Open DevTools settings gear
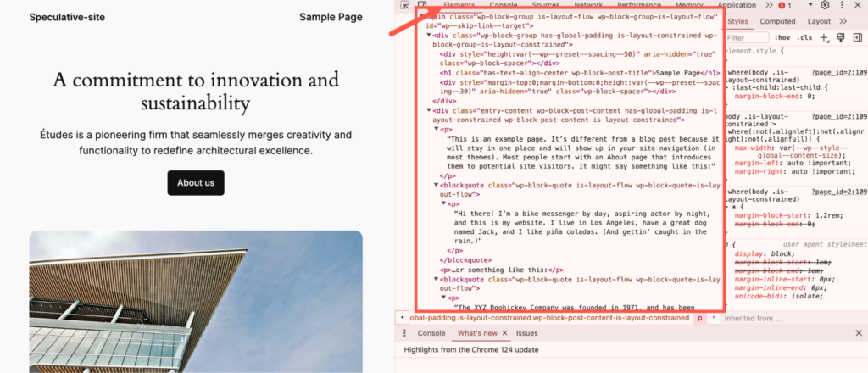 click(825, 5)
